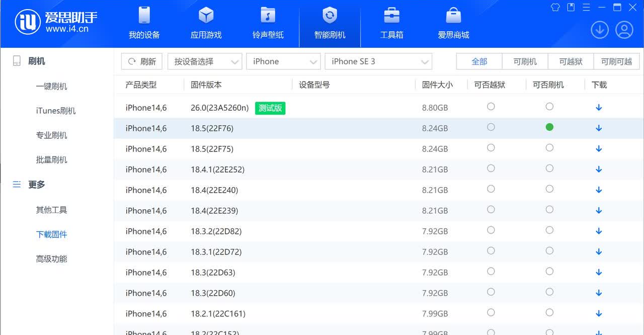Image resolution: width=644 pixels, height=335 pixels.
Task: Visit 爱思商城 store
Action: (454, 24)
